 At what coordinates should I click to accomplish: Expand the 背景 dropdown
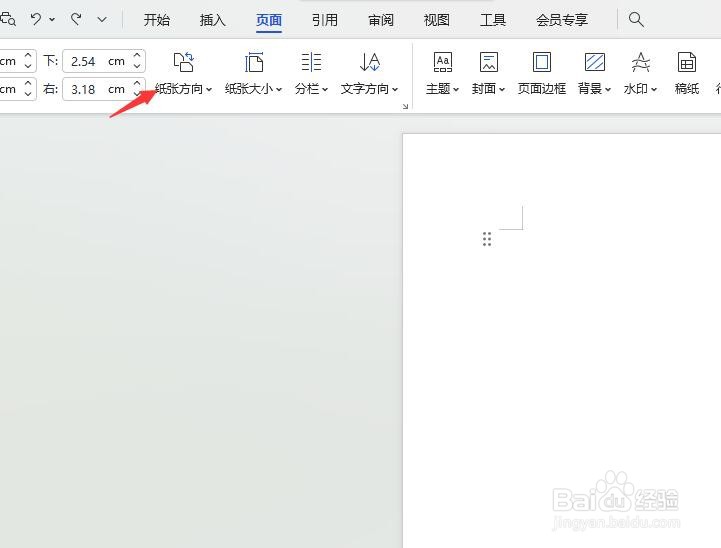608,89
